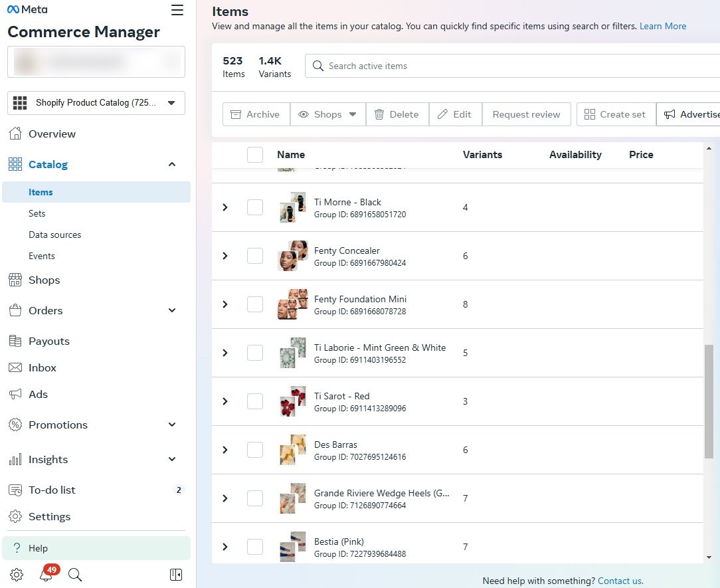The width and height of the screenshot is (720, 588).
Task: Expand Ti Laborie variants row
Action: [x=225, y=353]
